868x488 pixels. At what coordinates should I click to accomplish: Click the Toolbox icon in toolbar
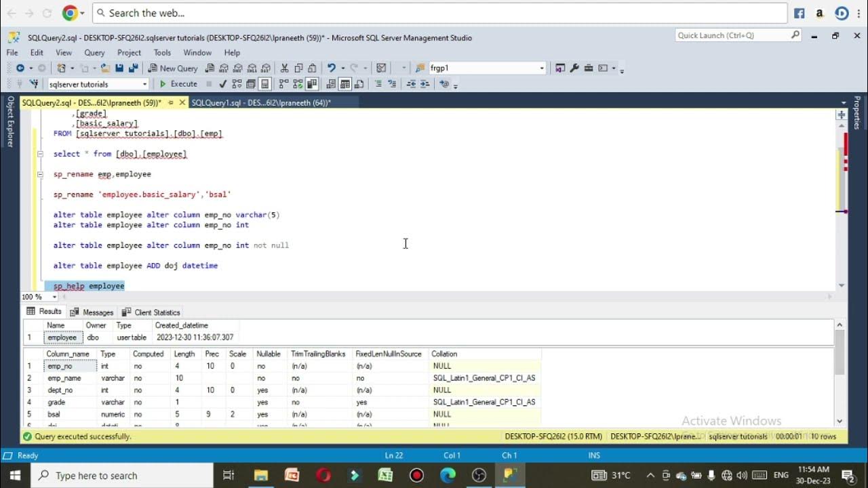tap(589, 68)
